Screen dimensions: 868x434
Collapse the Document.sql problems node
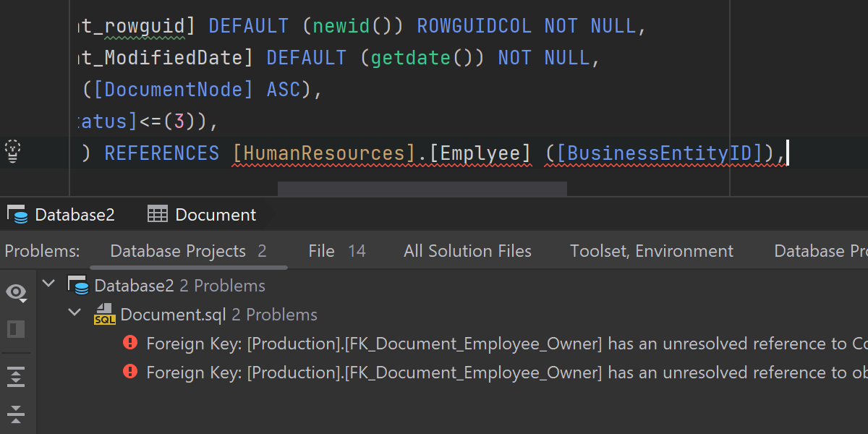pos(75,313)
